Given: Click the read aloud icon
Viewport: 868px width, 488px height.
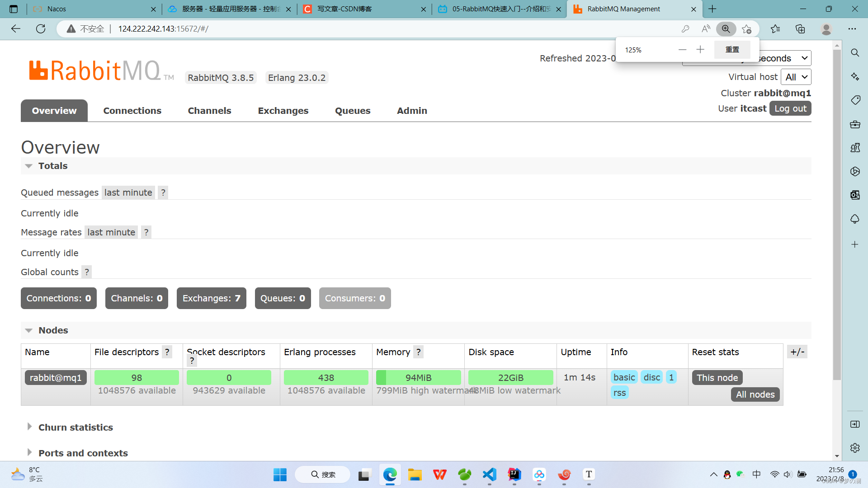Looking at the screenshot, I should tap(706, 29).
